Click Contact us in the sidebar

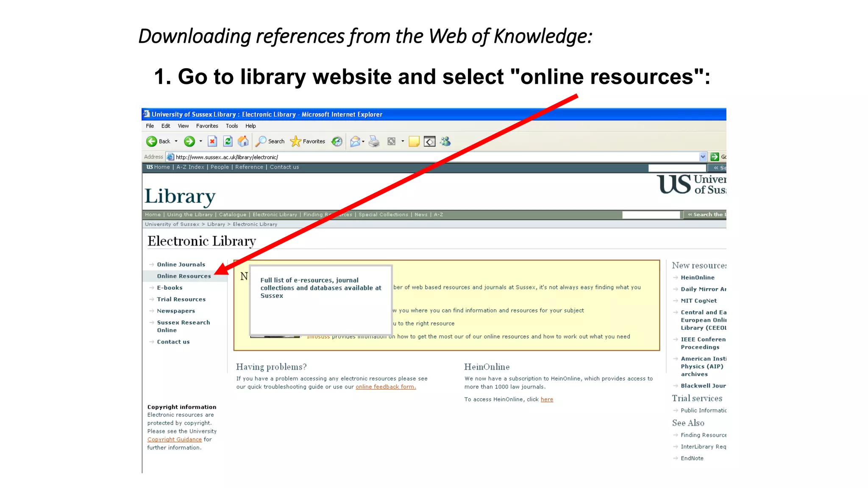tap(173, 342)
